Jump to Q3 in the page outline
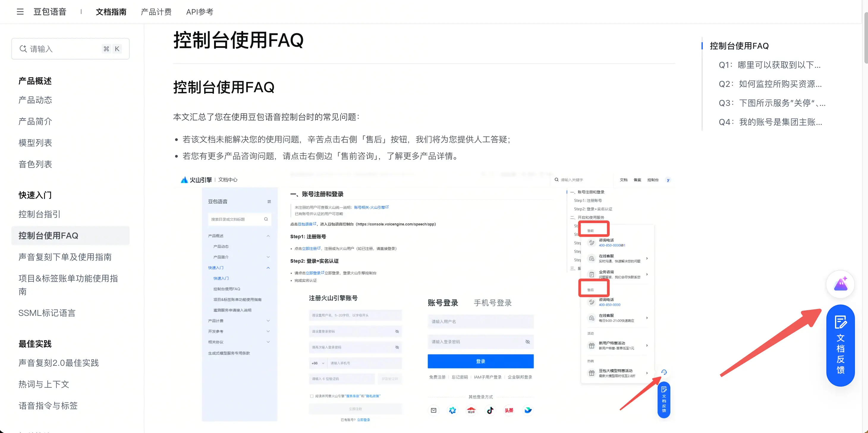 (772, 103)
